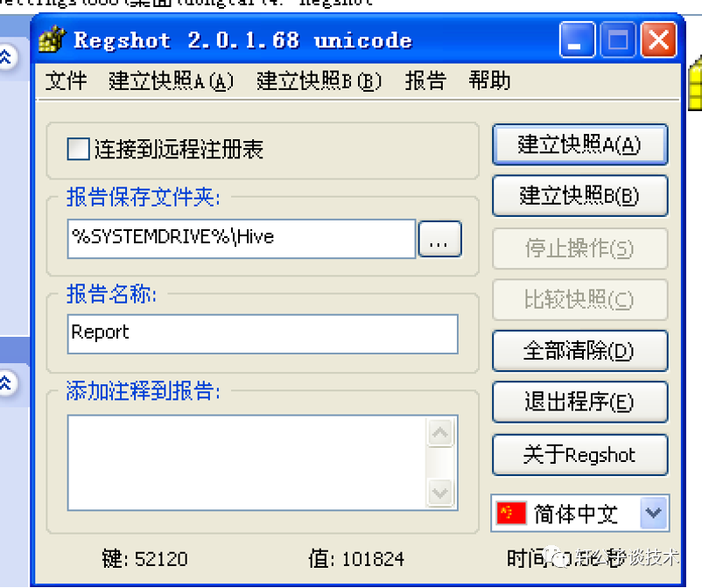Click the China flag icon in language selector
702x588 pixels.
511,513
